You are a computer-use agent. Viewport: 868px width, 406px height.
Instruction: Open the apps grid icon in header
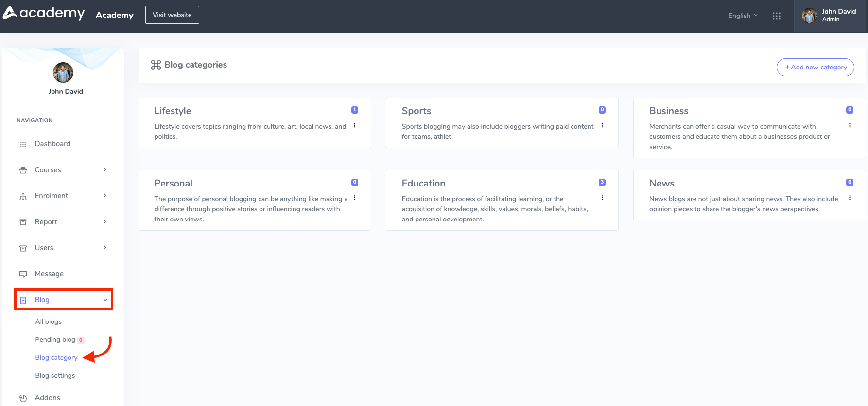(776, 16)
